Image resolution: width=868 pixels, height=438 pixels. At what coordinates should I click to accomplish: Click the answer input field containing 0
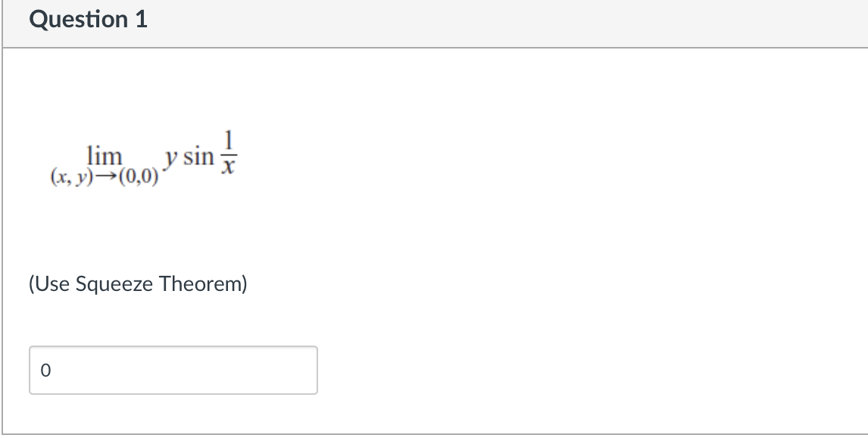coord(173,370)
